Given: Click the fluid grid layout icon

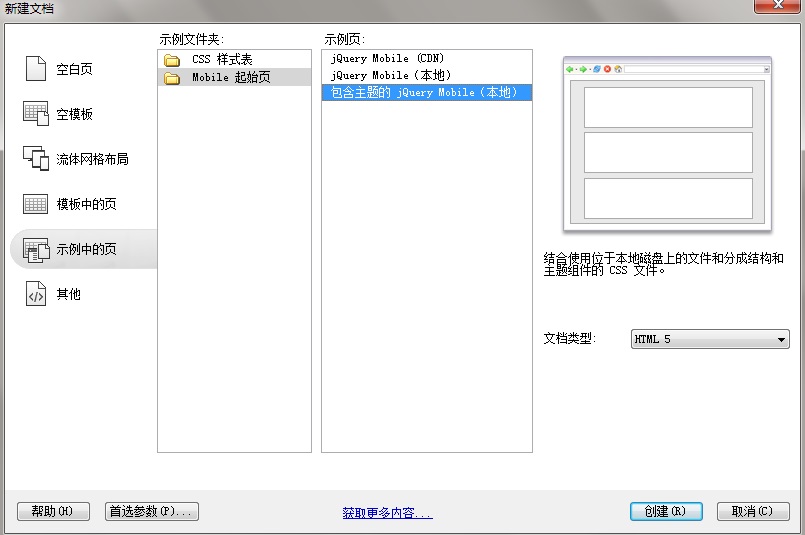Looking at the screenshot, I should 36,158.
